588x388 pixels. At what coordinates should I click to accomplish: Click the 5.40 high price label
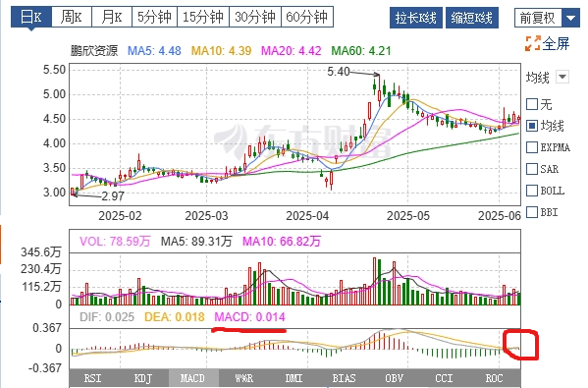(x=339, y=72)
